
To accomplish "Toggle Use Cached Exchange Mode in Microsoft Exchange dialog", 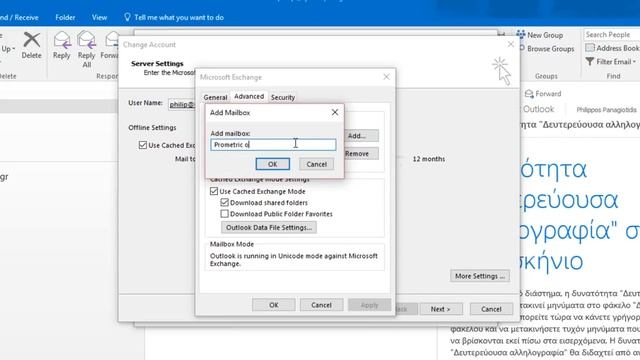I will 214,191.
